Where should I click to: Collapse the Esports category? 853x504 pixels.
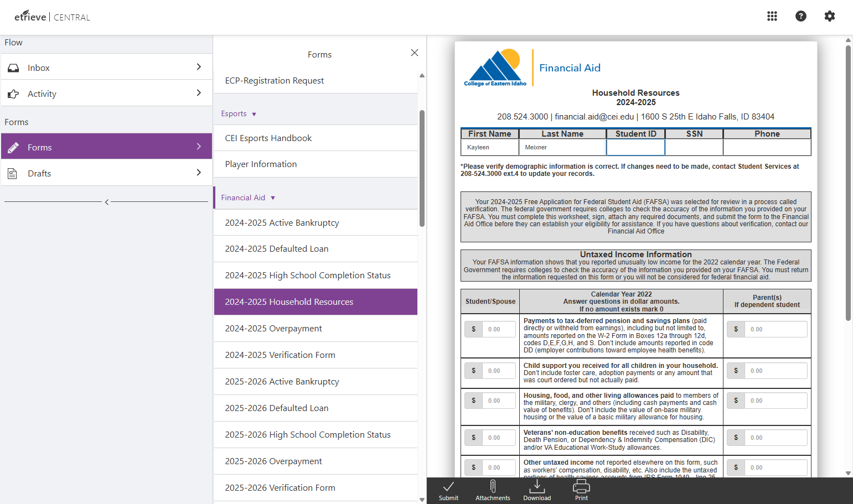(x=239, y=113)
